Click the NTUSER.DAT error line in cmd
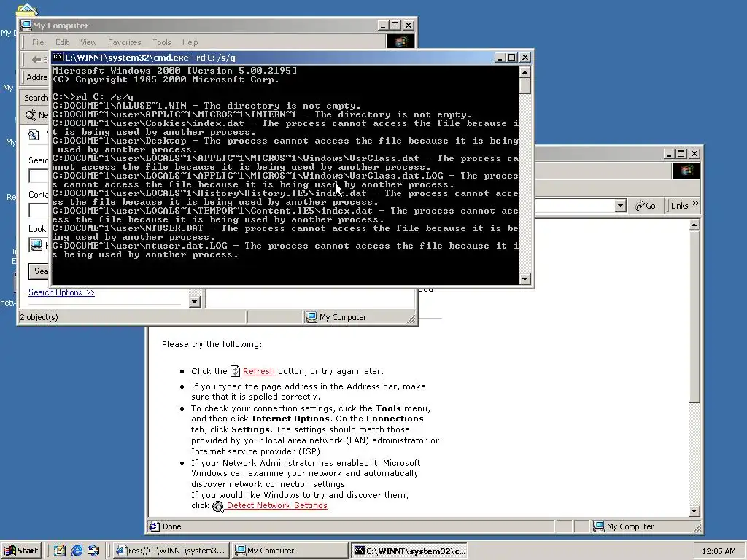The width and height of the screenshot is (747, 560). (x=285, y=233)
